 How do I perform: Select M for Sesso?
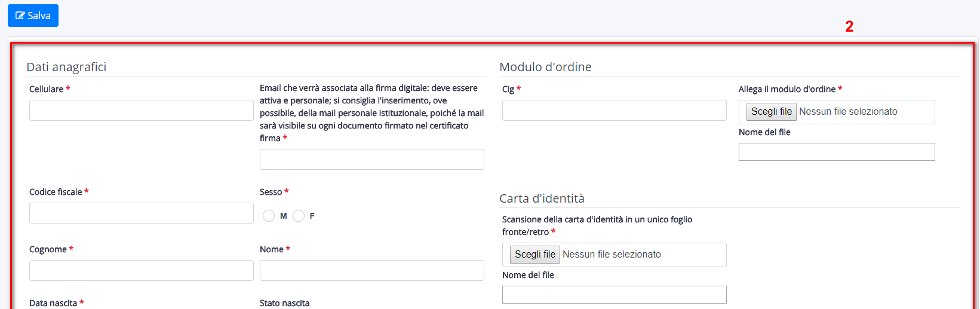(269, 216)
